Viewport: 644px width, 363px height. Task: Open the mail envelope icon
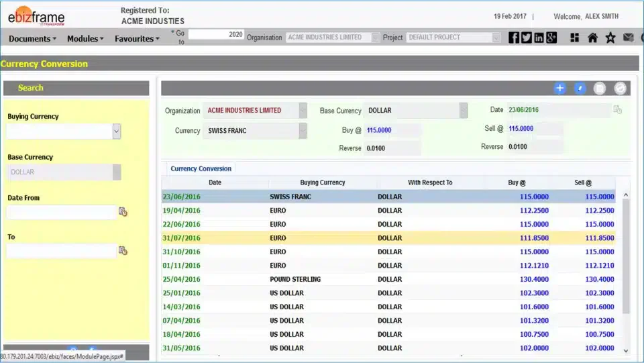tap(628, 38)
